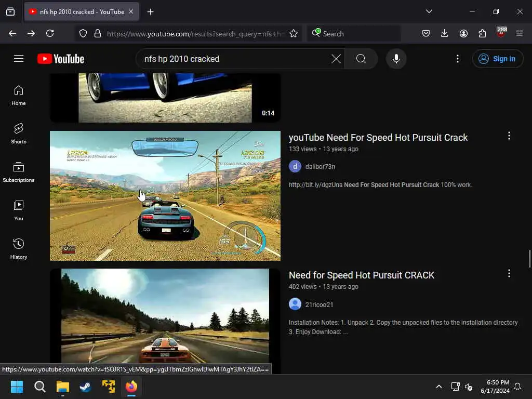Click bit.ly description text of first video
Viewport: 532px width, 399px height.
380,185
